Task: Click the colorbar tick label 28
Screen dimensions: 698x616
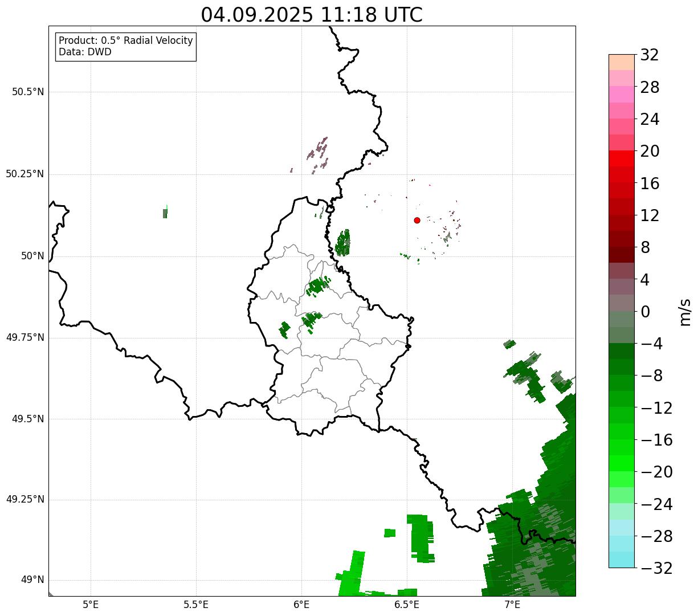Action: tap(650, 87)
